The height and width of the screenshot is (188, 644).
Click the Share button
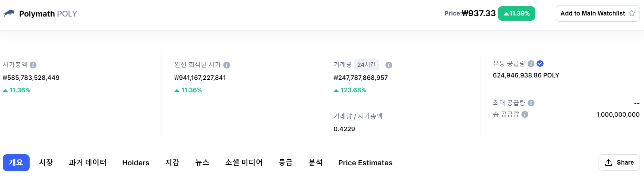coord(619,163)
